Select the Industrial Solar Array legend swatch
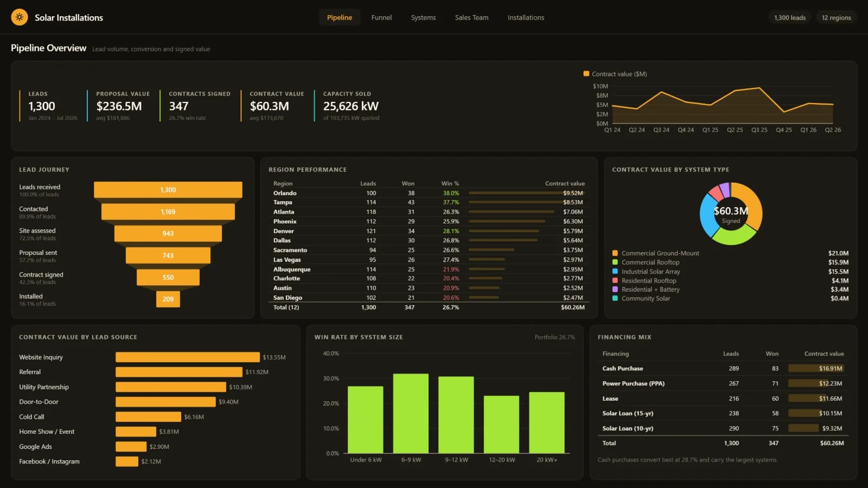 (x=615, y=272)
